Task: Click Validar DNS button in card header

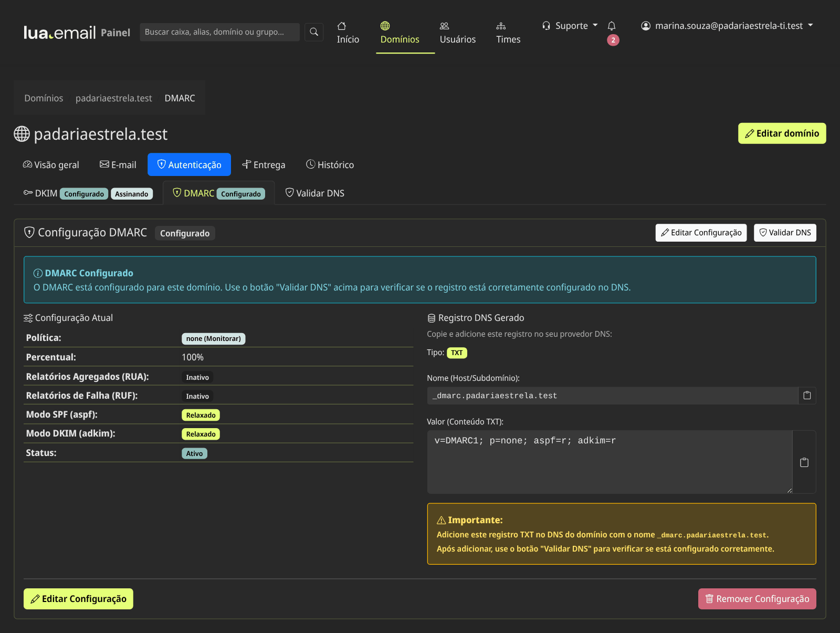Action: point(785,233)
